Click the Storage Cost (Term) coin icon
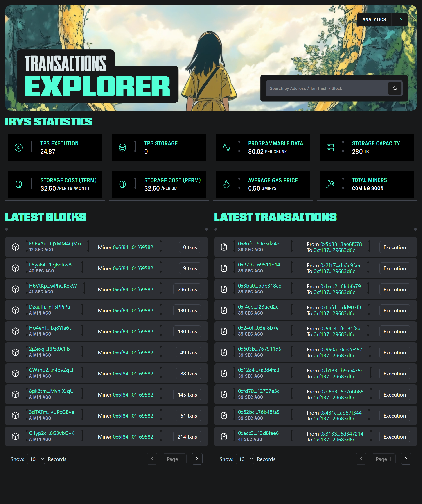Viewport: 422px width, 504px height. (x=19, y=184)
